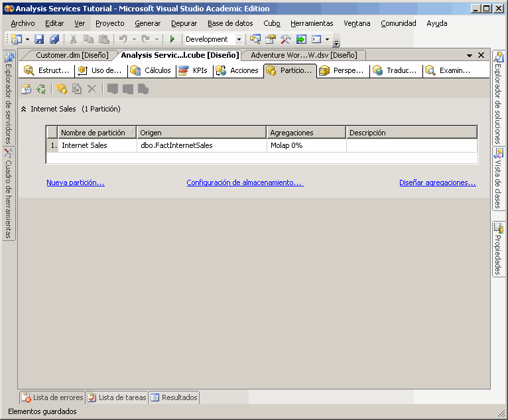Open the Explorador de soluciones side panel
This screenshot has height=420, width=508.
(498, 98)
